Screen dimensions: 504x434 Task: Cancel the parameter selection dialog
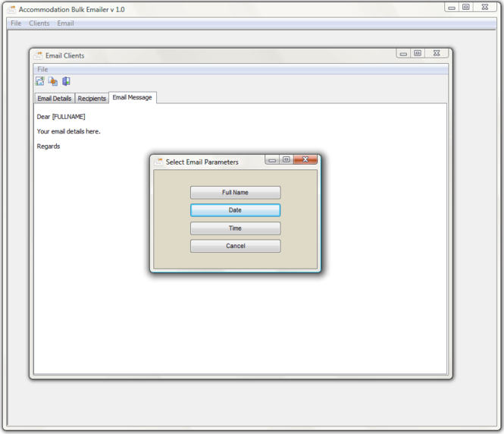pos(235,246)
